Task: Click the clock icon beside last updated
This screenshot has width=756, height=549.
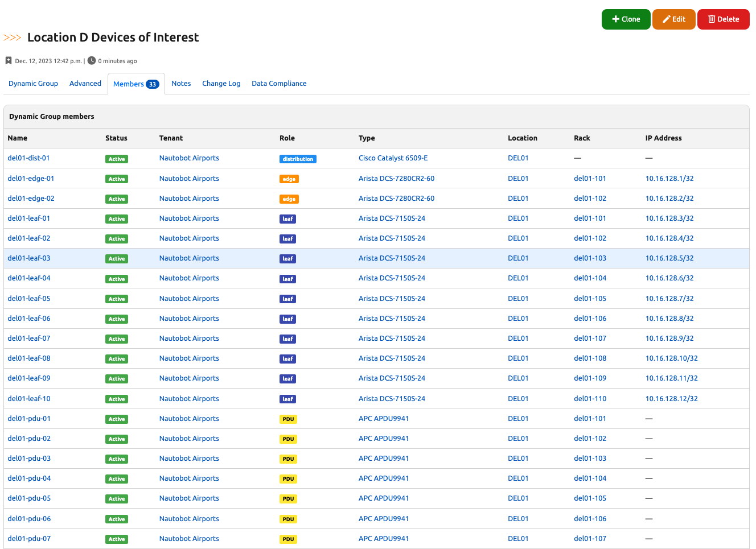Action: 91,60
